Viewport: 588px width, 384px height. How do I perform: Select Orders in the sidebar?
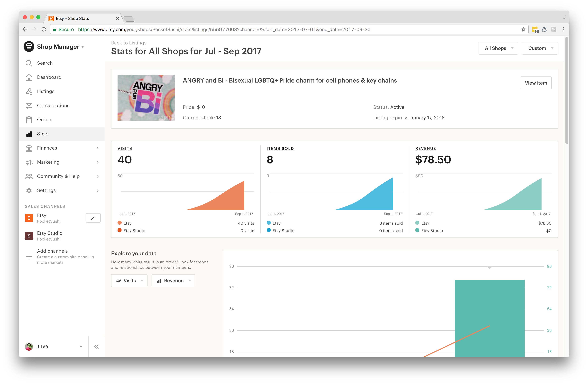coord(62,120)
